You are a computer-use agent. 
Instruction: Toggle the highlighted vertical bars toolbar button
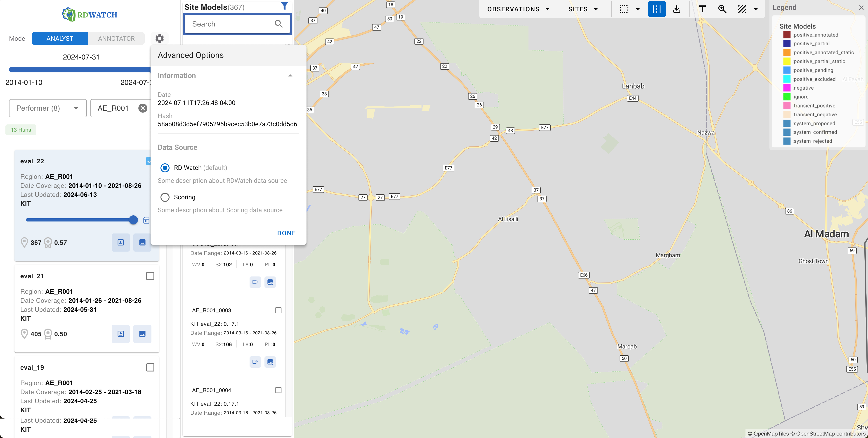point(657,9)
